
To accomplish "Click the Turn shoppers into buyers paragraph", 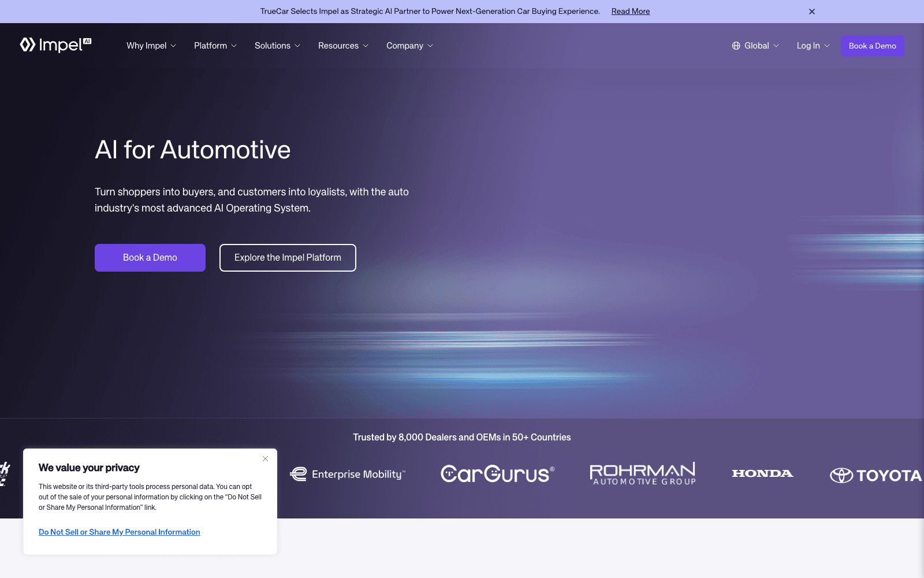I will pos(252,200).
